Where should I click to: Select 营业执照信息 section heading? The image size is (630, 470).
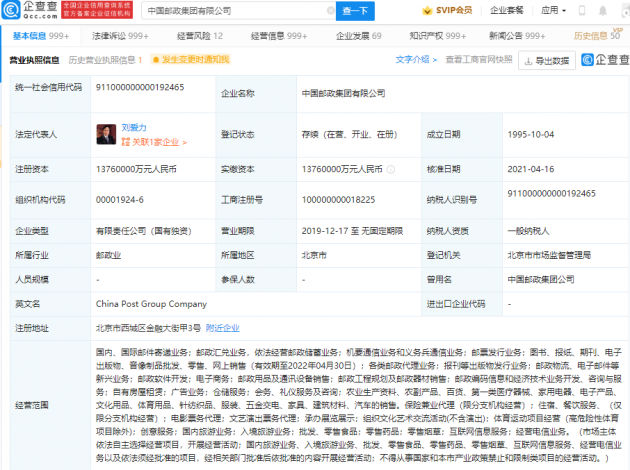(34, 60)
